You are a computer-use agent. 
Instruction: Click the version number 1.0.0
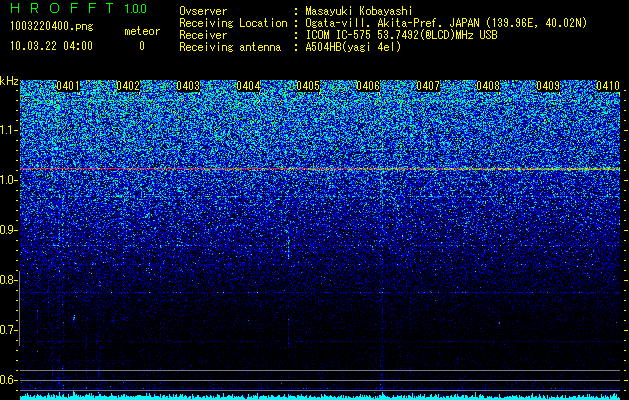[x=136, y=8]
